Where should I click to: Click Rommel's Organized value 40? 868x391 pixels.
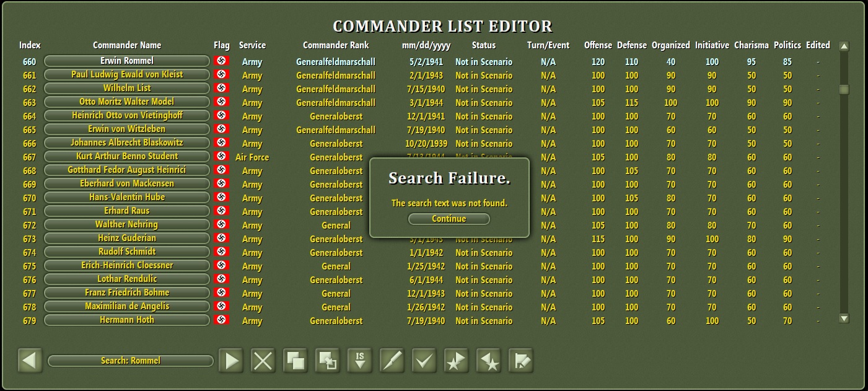pos(671,62)
